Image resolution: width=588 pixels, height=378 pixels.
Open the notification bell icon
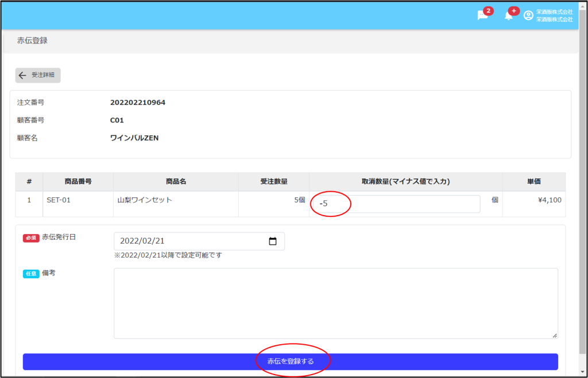509,15
